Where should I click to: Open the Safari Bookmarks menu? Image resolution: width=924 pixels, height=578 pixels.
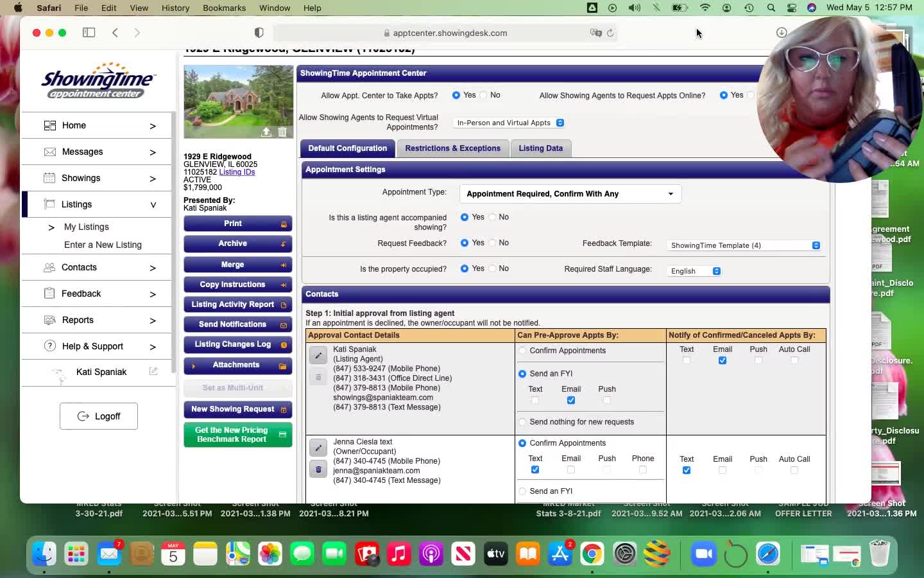click(x=224, y=8)
